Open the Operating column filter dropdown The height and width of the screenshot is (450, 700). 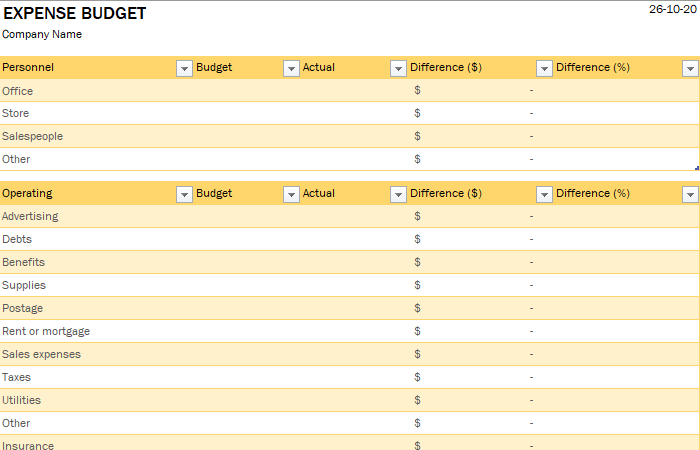pos(184,195)
